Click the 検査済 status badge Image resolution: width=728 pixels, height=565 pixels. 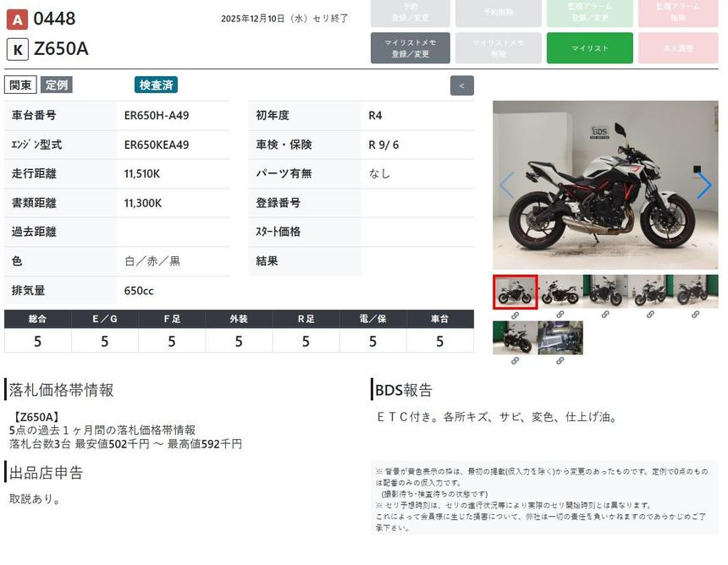pos(156,85)
